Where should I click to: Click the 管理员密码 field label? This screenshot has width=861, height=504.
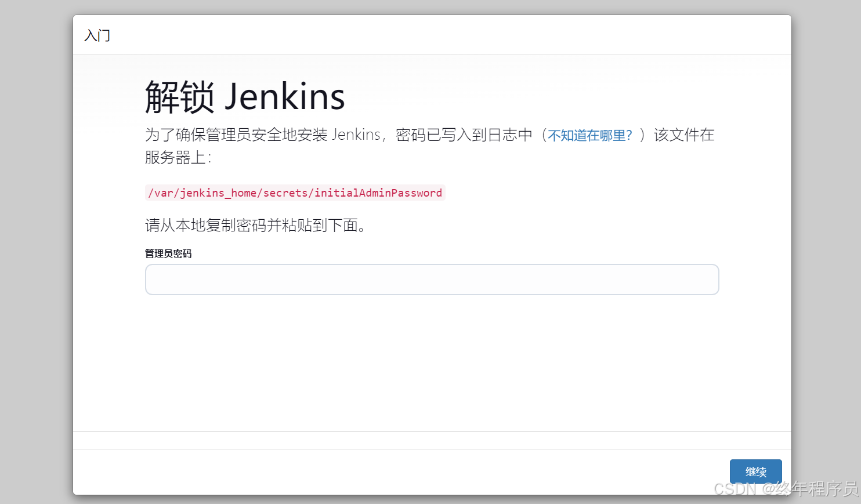[168, 253]
